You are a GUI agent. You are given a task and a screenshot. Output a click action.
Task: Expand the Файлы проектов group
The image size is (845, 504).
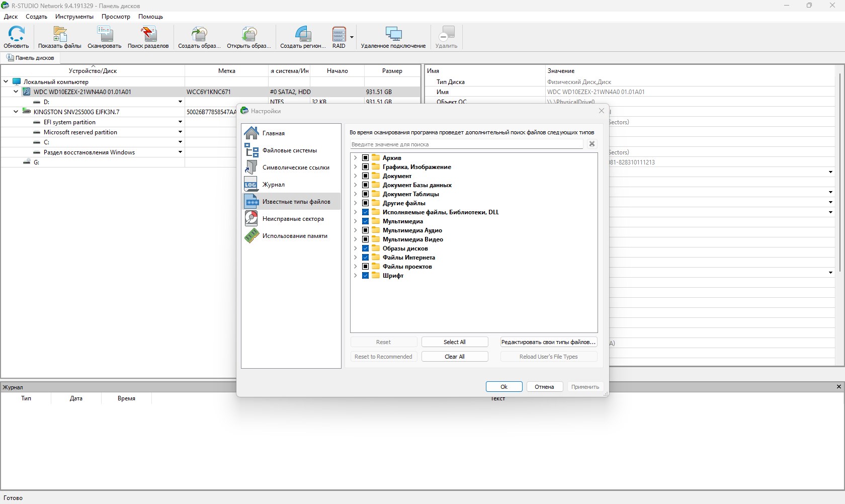pyautogui.click(x=356, y=267)
